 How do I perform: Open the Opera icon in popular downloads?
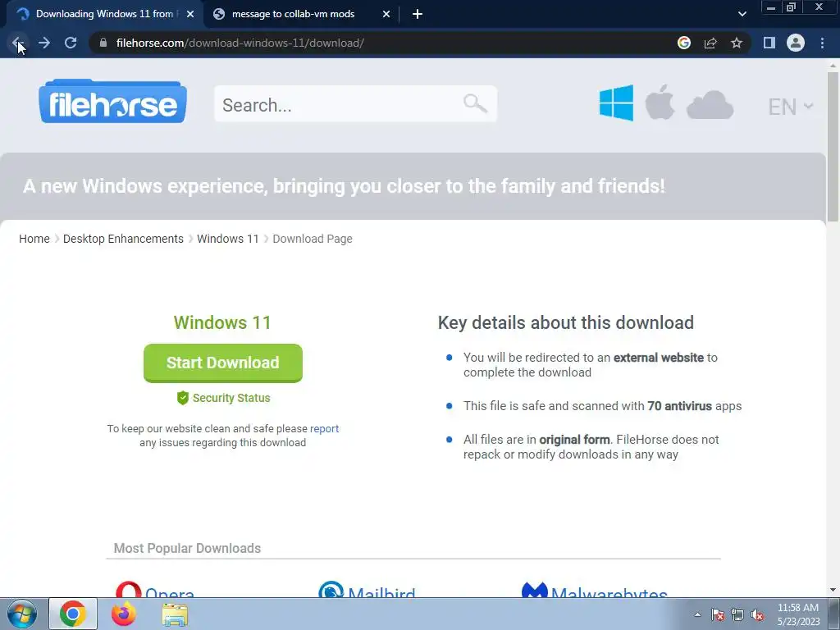pyautogui.click(x=129, y=589)
